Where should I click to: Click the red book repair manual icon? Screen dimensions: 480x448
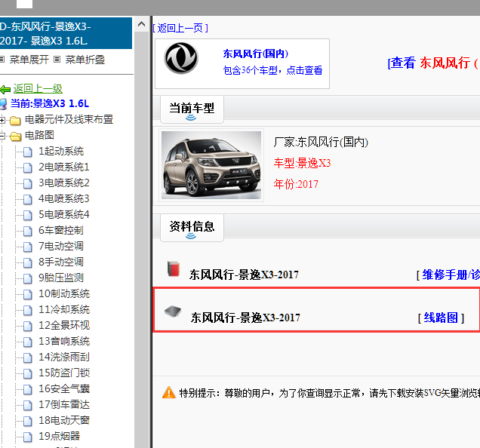[x=174, y=269]
